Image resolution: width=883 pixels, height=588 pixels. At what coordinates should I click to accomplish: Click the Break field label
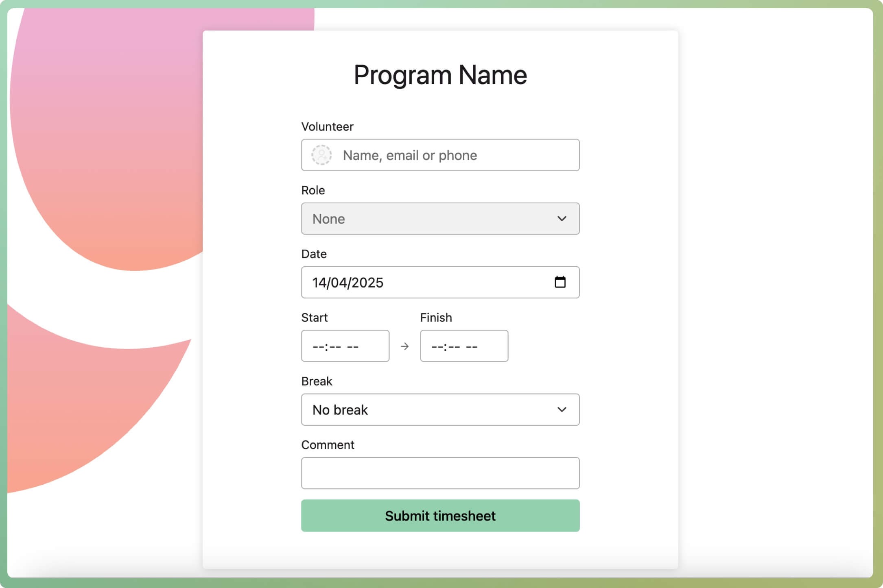tap(317, 381)
